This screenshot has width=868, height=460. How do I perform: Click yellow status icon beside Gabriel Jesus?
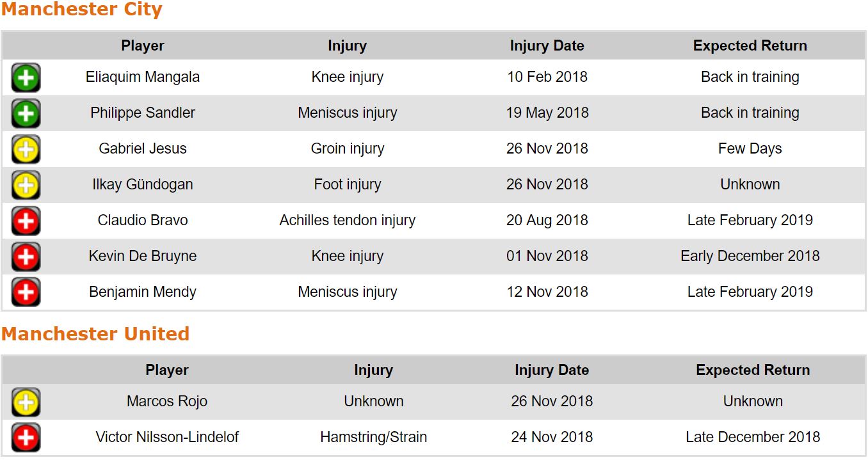(26, 150)
